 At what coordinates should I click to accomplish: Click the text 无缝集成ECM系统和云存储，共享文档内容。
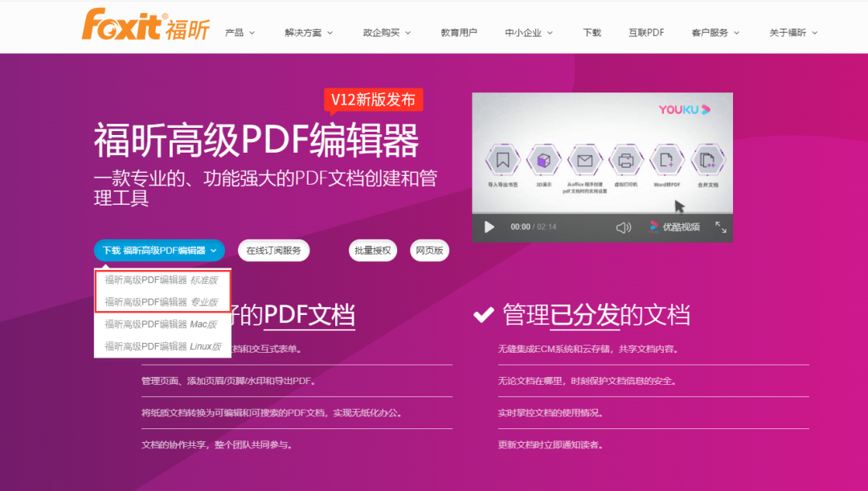pyautogui.click(x=588, y=349)
